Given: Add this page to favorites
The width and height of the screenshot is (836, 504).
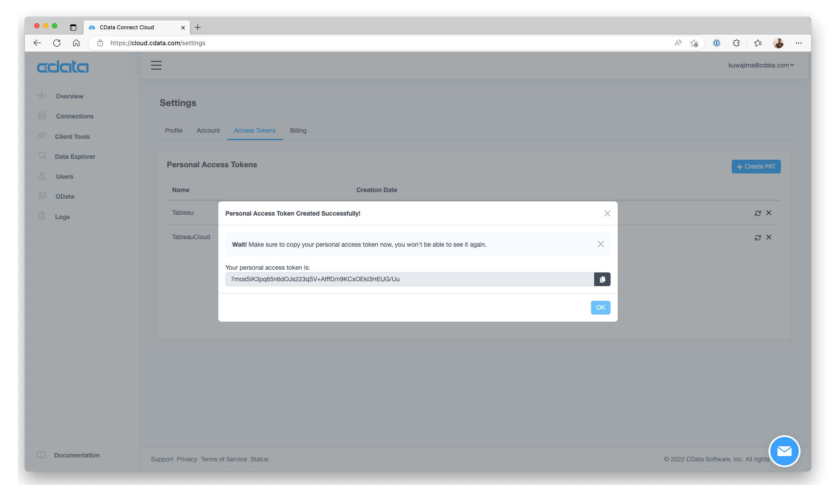Looking at the screenshot, I should (x=694, y=43).
